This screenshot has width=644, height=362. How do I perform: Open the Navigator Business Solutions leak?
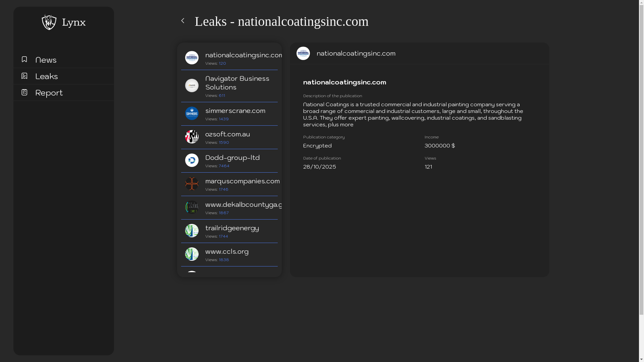237,83
